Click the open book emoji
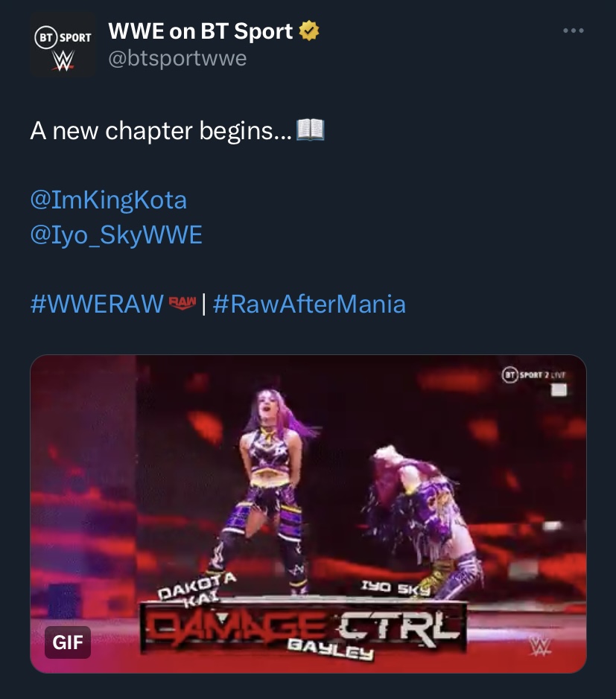The height and width of the screenshot is (699, 616). [311, 130]
